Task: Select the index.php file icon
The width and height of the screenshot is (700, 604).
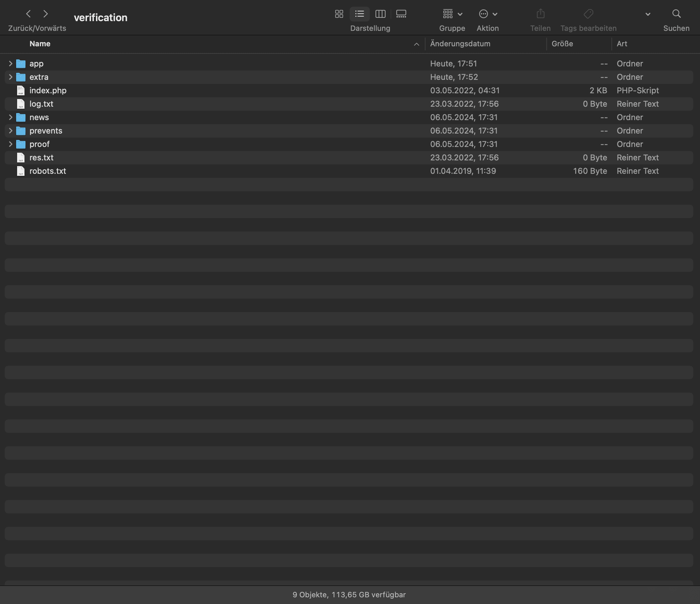Action: [x=21, y=91]
